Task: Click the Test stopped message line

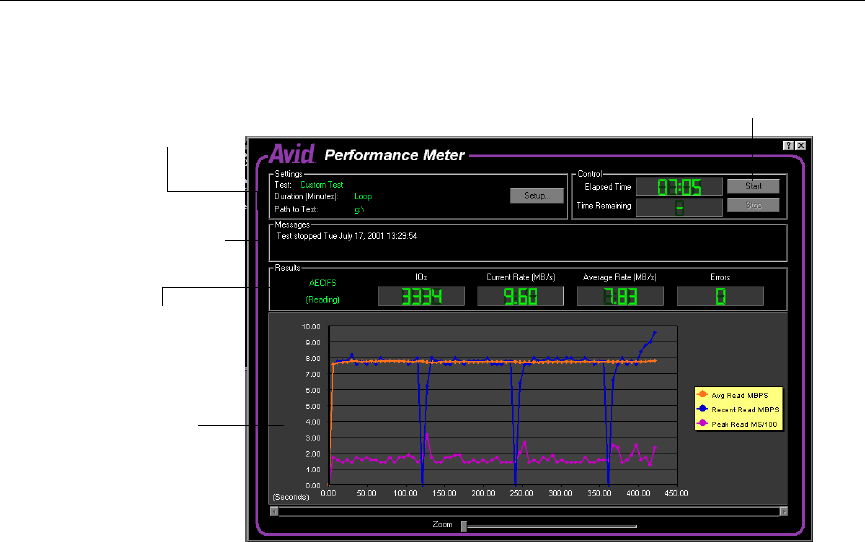Action: (346, 236)
